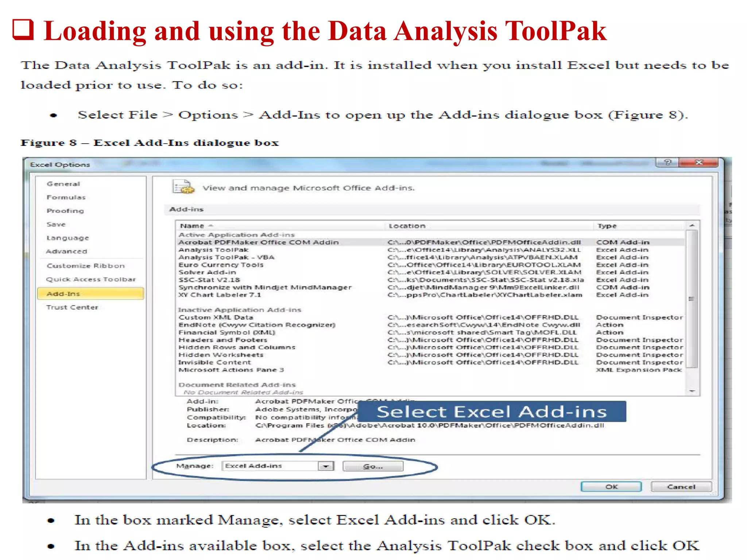Click the Cancel button
This screenshot has height=560, width=747.
tap(681, 487)
